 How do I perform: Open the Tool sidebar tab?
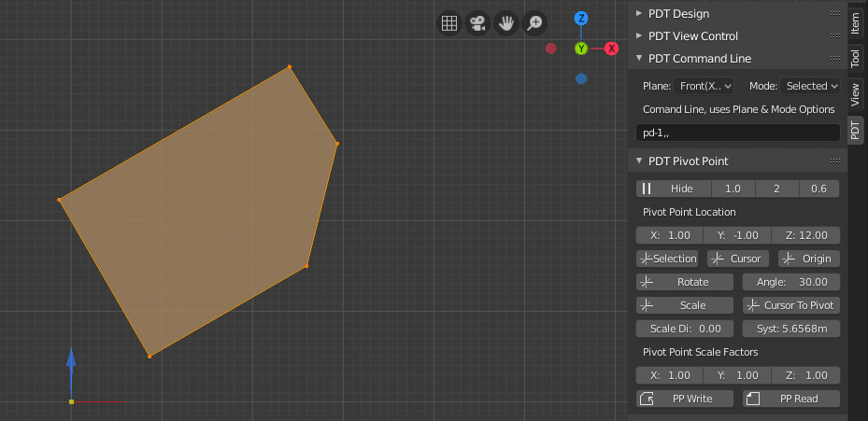855,59
